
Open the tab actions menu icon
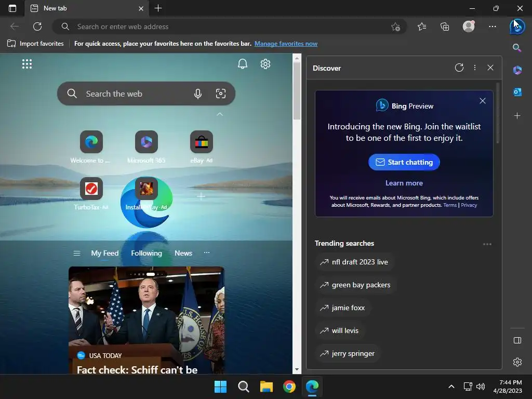tap(12, 8)
